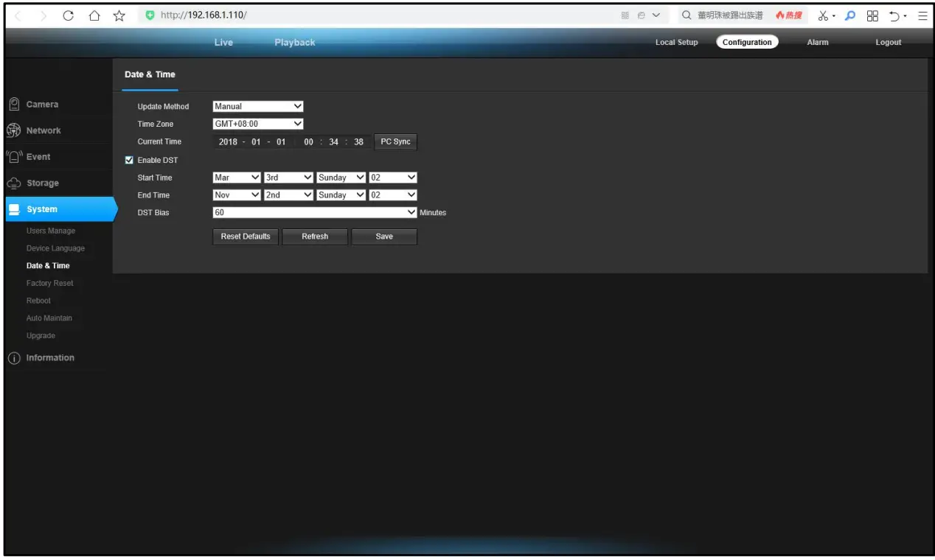Switch to Playback tab

[295, 43]
